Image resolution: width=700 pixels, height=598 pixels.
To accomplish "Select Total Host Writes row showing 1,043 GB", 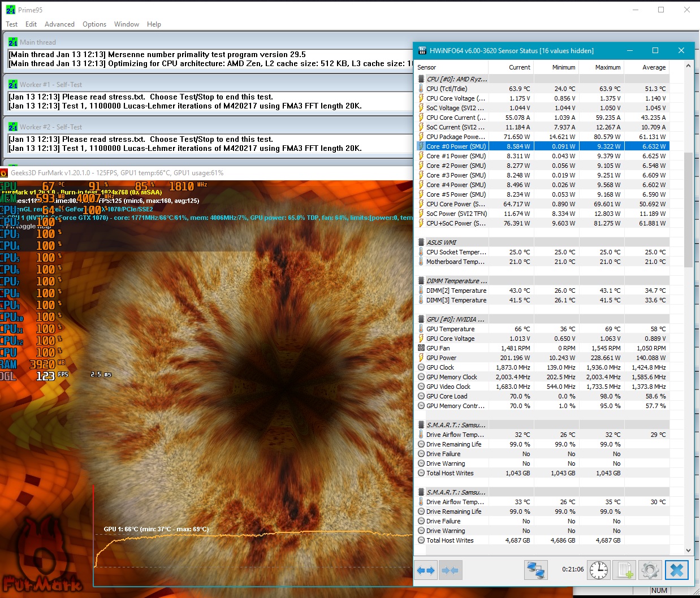I will tap(542, 473).
